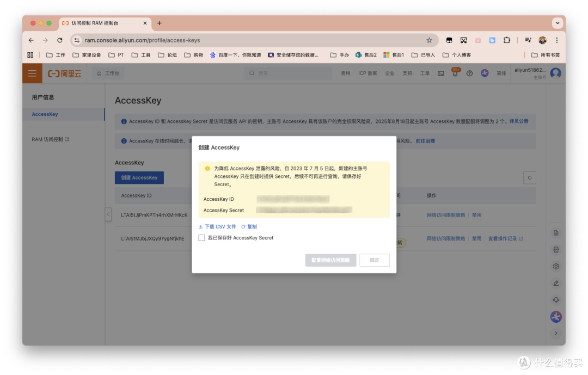This screenshot has width=588, height=375.
Task: Open customer service headset icon
Action: pos(556,300)
